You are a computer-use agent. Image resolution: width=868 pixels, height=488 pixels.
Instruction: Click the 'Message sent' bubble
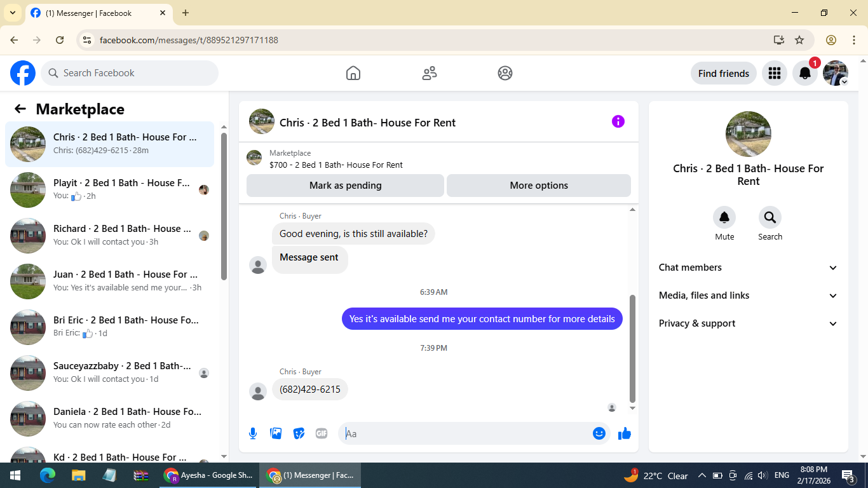309,260
